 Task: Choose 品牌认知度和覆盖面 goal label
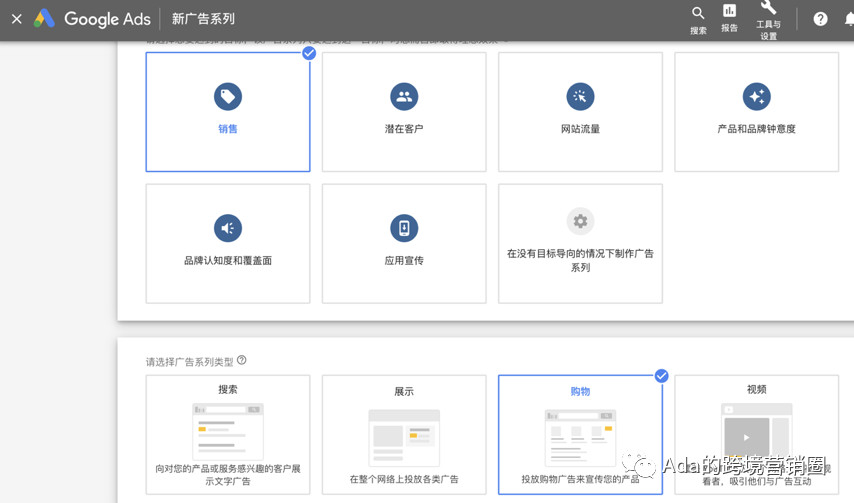(x=228, y=261)
